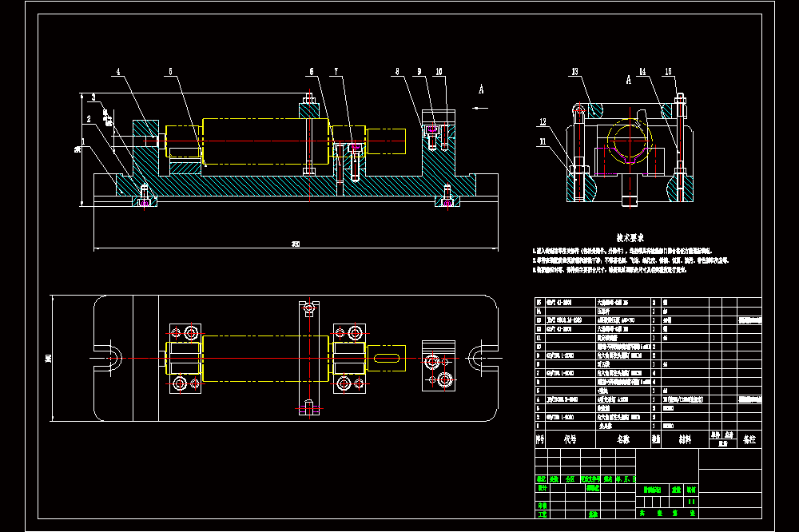Select the yellow circle in section A view
The image size is (799, 532).
630,141
